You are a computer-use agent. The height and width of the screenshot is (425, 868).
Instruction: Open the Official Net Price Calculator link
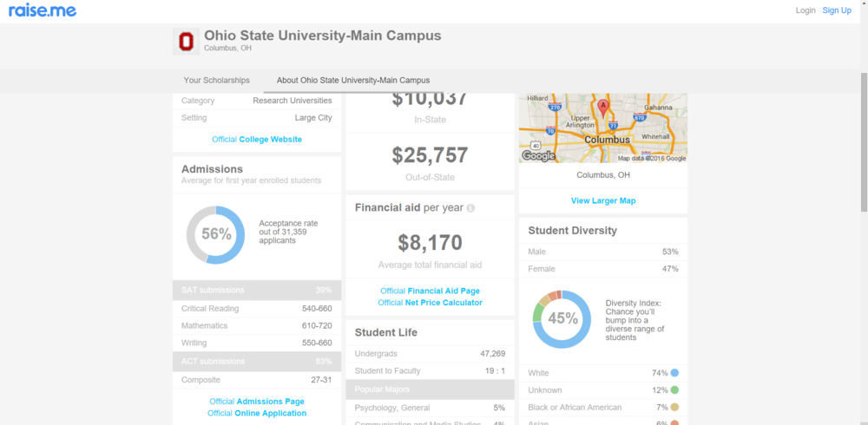pos(431,303)
